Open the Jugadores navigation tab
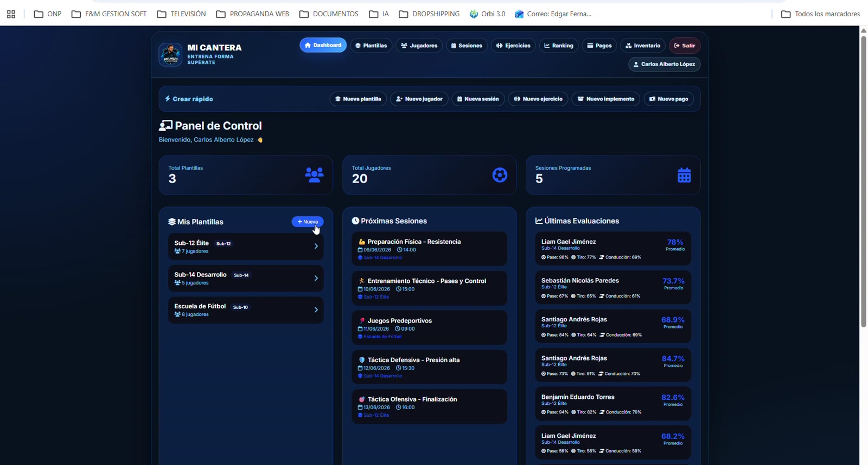The height and width of the screenshot is (465, 868). coord(419,46)
